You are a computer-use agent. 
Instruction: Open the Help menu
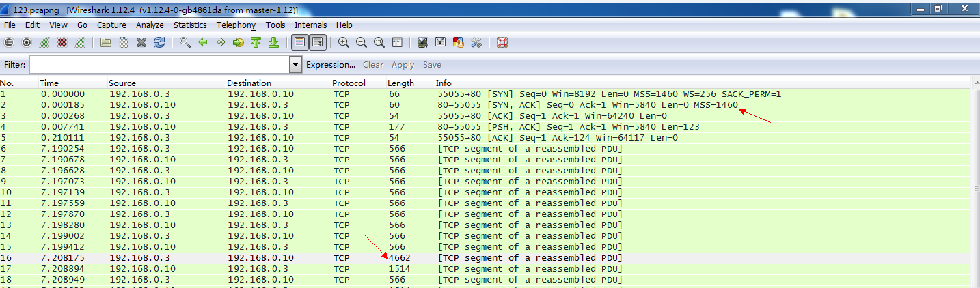(x=344, y=25)
